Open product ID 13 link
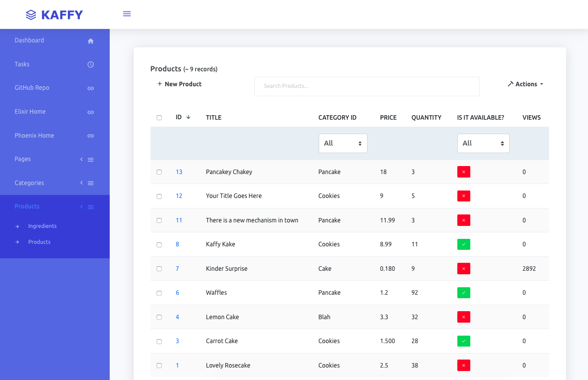The height and width of the screenshot is (380, 588). click(x=179, y=172)
